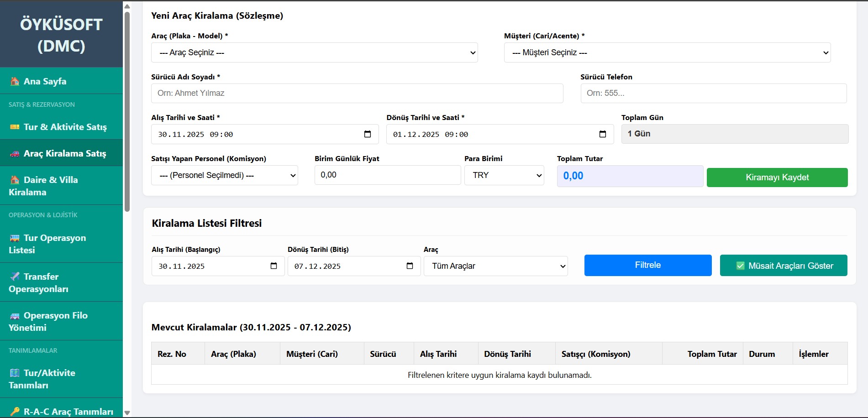This screenshot has height=418, width=868.
Task: Click the blue Filtrele button
Action: pos(647,265)
